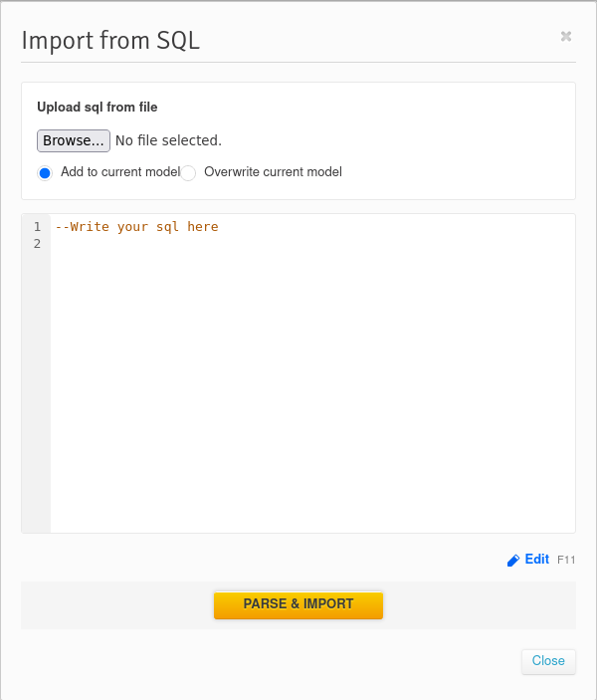The height and width of the screenshot is (700, 597).
Task: Select the Overwrite current model radio
Action: [188, 173]
